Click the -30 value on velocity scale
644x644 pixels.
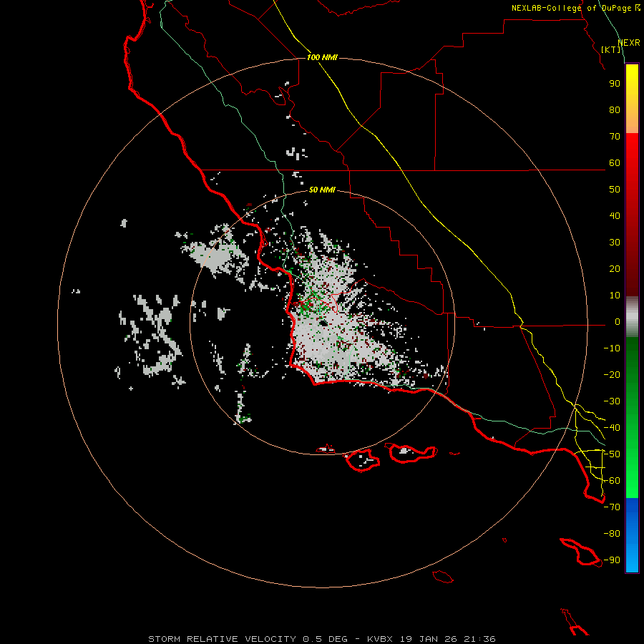[x=612, y=401]
